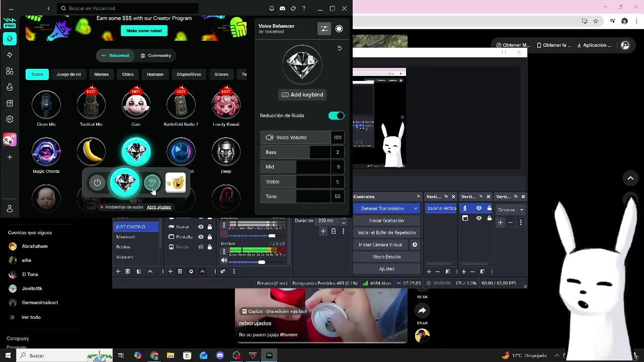The height and width of the screenshot is (362, 644).
Task: Toggle Reducción de Ruido switch
Action: [337, 116]
